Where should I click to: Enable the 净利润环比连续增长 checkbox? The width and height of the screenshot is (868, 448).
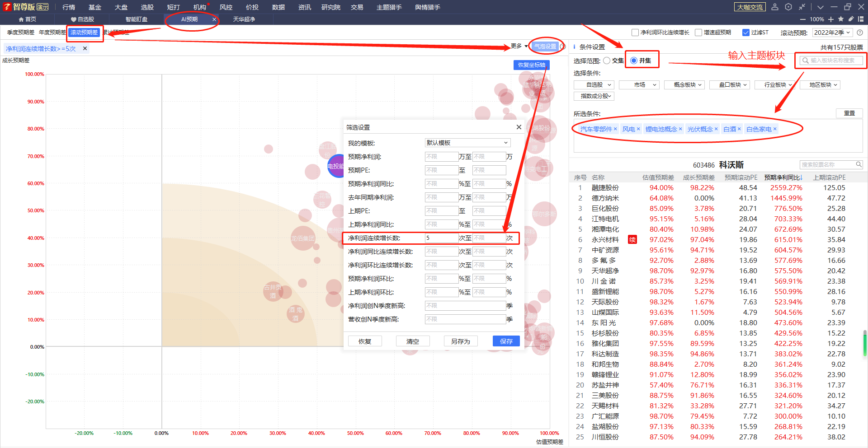(635, 33)
